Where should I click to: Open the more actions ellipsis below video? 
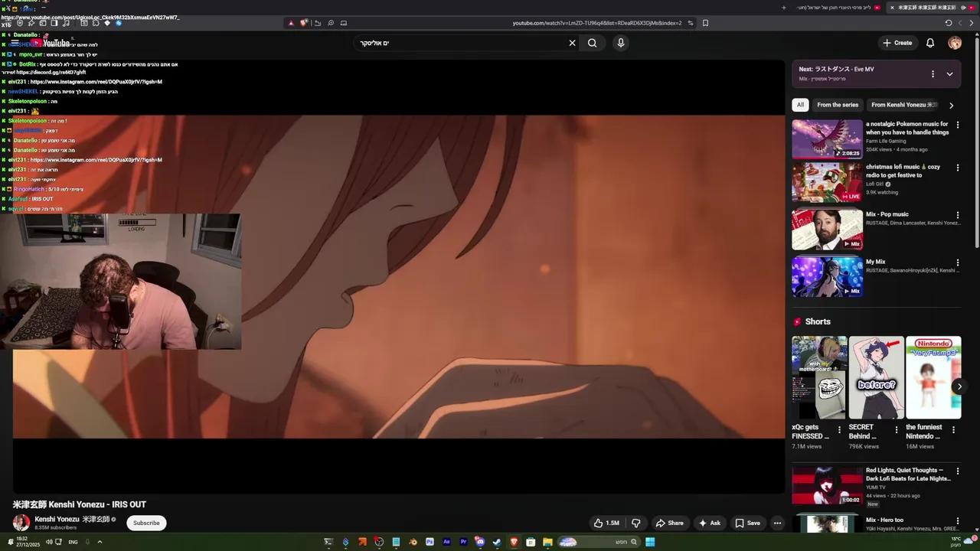(777, 523)
